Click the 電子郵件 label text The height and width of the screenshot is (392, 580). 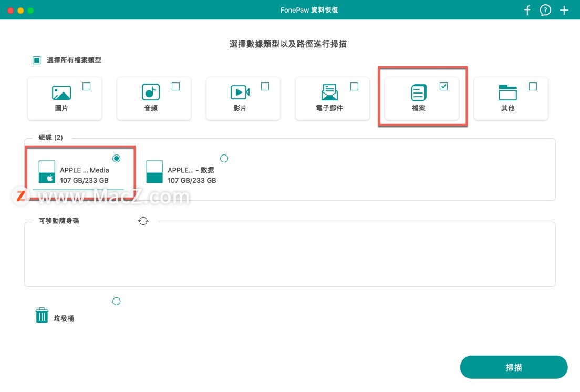pos(329,108)
